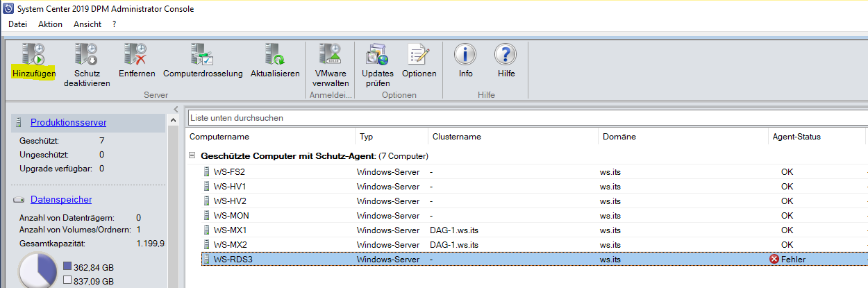Image resolution: width=868 pixels, height=288 pixels.
Task: Select the WS-MON row name
Action: [232, 215]
